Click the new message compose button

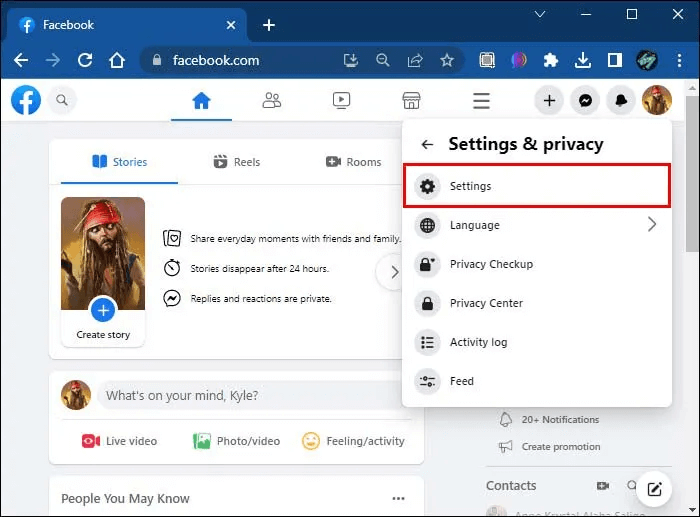(x=654, y=489)
